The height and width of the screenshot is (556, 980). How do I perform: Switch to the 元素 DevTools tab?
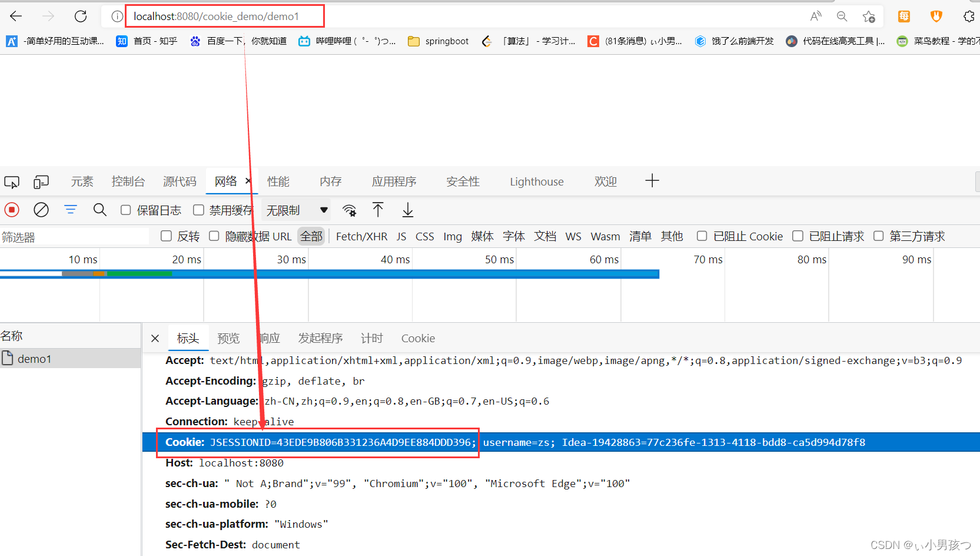click(82, 181)
